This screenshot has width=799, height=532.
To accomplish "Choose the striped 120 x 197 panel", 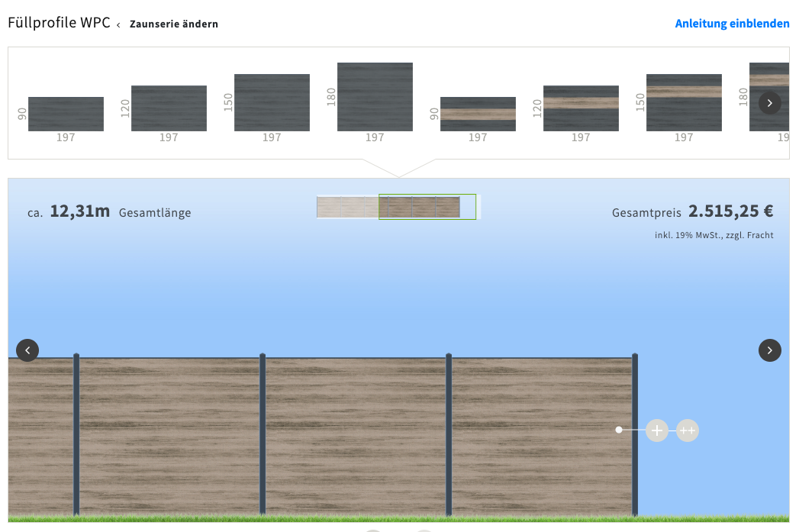I will click(581, 108).
